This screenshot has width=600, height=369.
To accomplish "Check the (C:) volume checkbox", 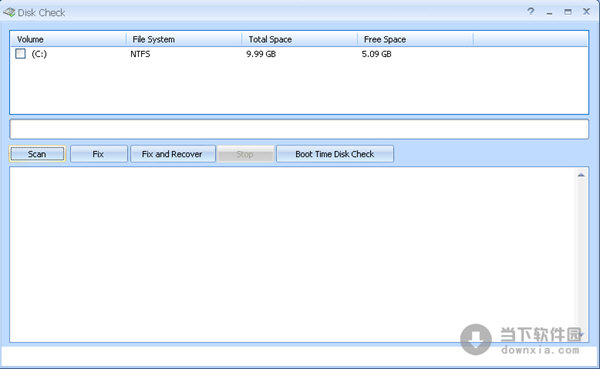I will point(20,54).
